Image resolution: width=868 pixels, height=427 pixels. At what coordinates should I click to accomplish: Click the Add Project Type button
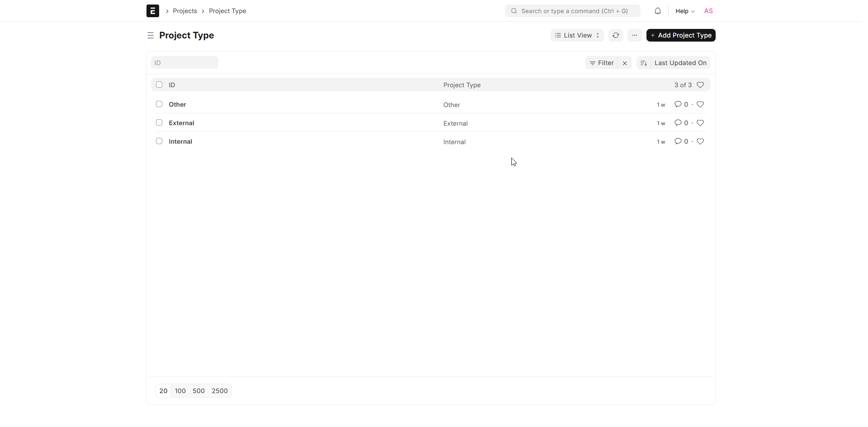(x=680, y=35)
